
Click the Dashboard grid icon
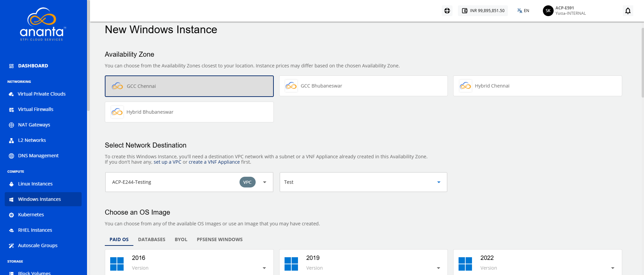11,66
